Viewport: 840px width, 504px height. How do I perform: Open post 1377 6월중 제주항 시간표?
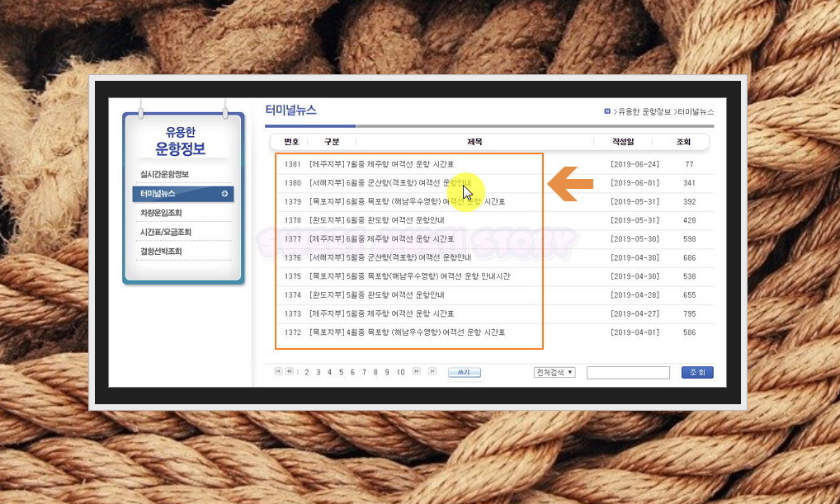[x=381, y=239]
